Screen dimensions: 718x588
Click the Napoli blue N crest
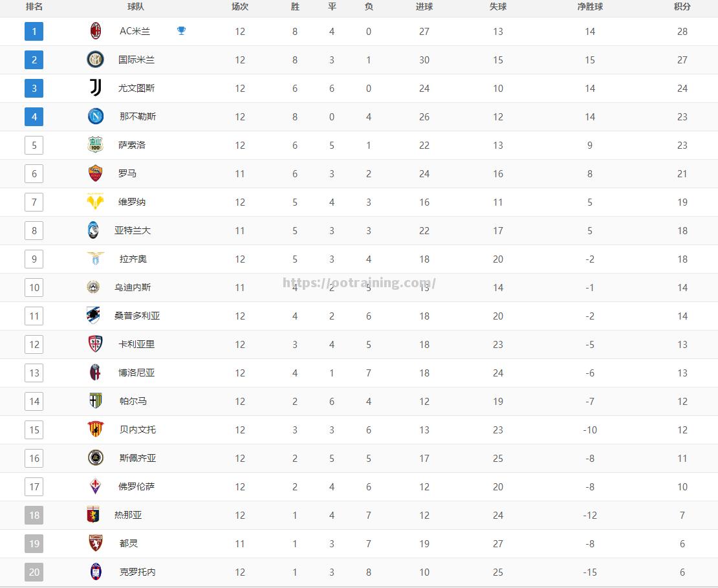click(95, 116)
